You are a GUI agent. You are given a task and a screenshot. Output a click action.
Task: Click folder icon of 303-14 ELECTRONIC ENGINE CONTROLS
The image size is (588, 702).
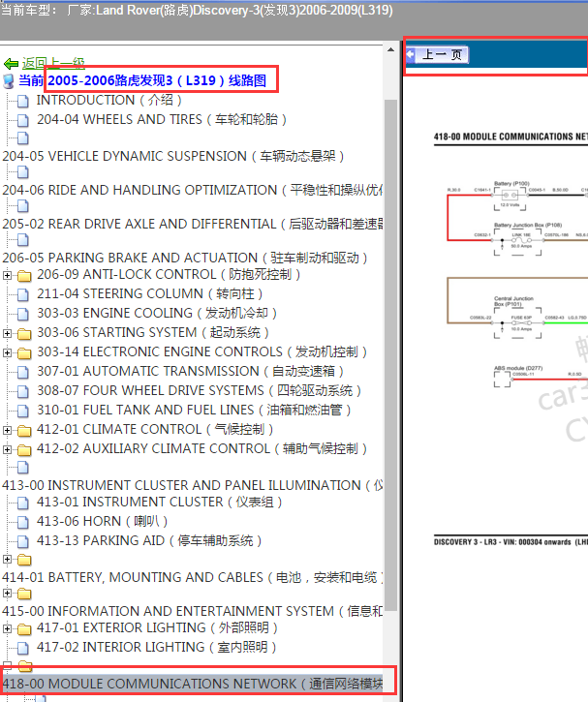[24, 352]
